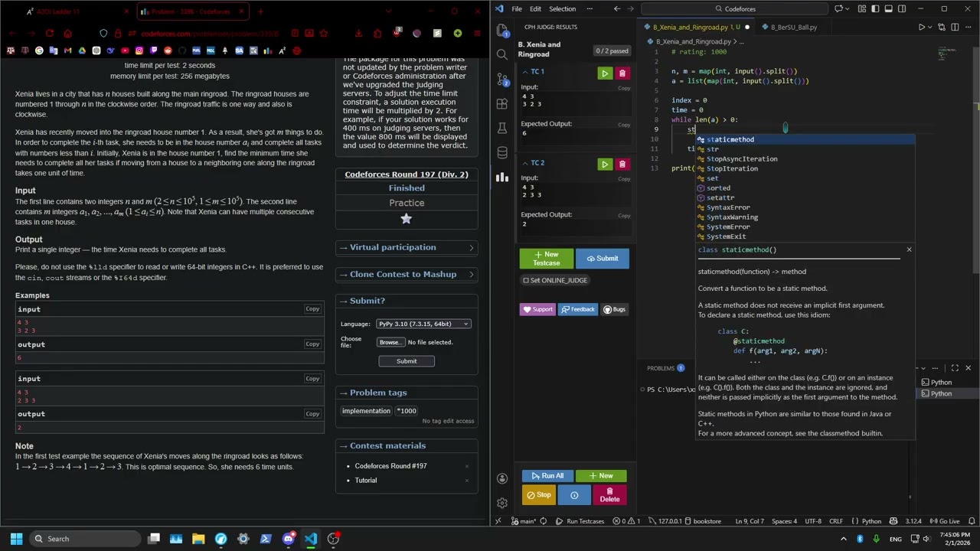This screenshot has width=980, height=551.
Task: Click Go Live in the status bar
Action: [946, 521]
